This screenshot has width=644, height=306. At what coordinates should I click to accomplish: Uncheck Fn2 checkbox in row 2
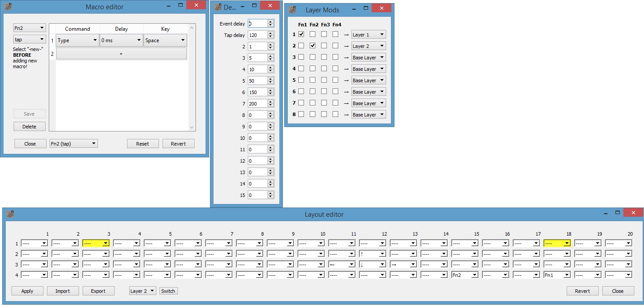pos(313,46)
